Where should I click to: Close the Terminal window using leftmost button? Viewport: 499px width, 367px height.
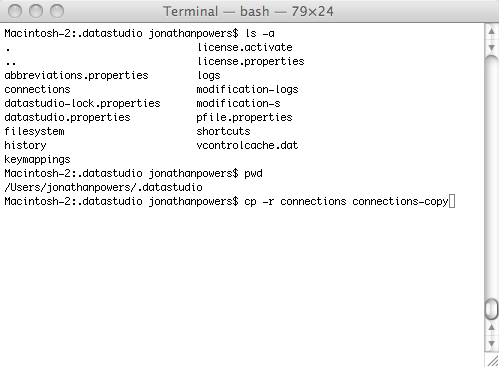pyautogui.click(x=15, y=11)
